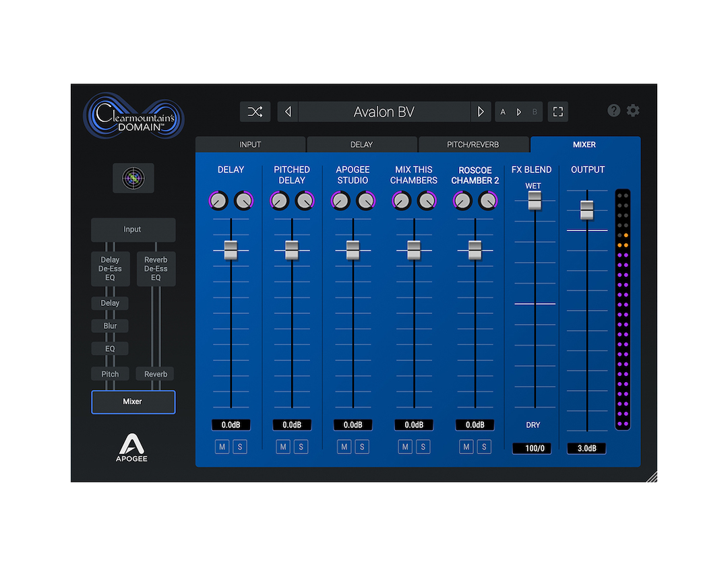This screenshot has height=566, width=728.
Task: Open the settings gear icon
Action: 633,111
